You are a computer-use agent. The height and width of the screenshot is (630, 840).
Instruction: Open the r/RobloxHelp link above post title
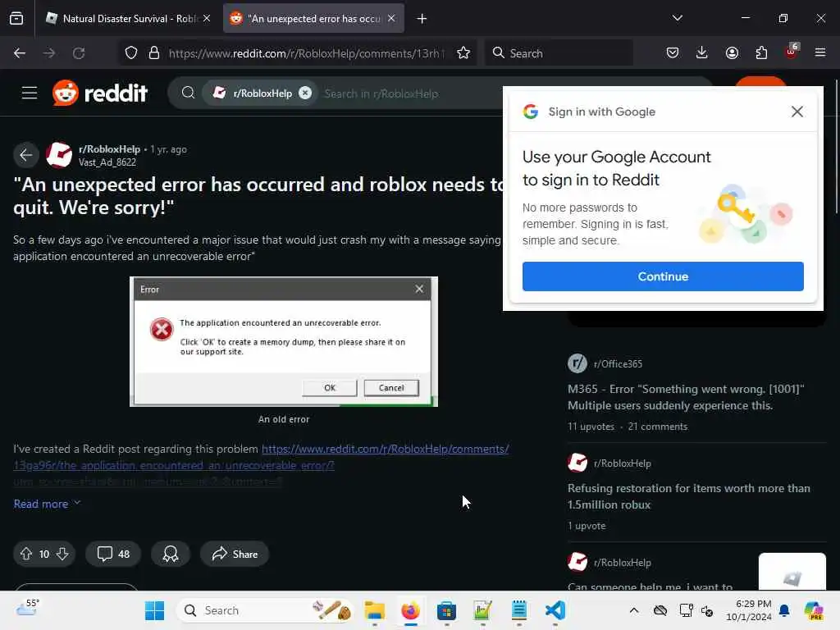coord(109,149)
